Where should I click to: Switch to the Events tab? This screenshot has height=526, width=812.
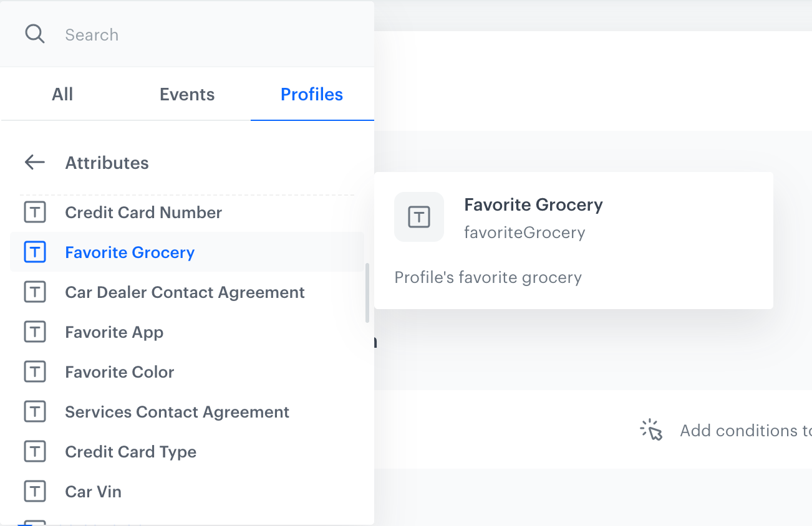186,94
